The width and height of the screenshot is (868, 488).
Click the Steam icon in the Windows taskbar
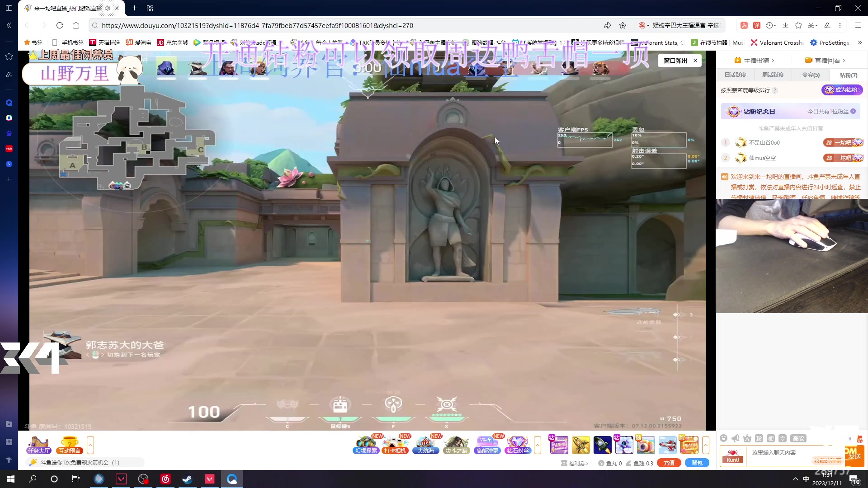(187, 479)
